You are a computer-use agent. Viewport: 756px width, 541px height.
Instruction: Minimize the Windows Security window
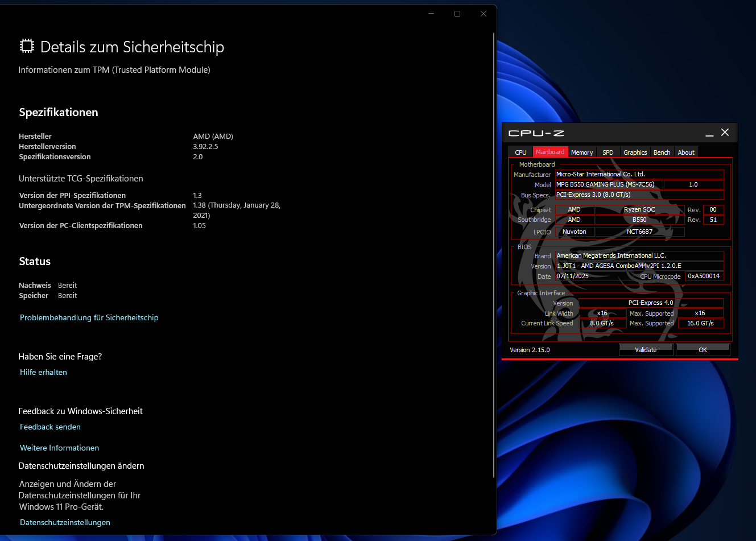431,14
